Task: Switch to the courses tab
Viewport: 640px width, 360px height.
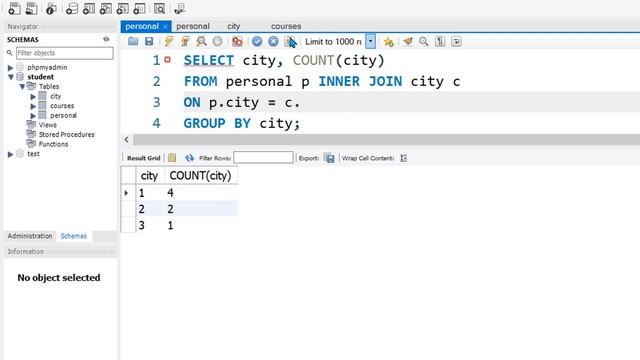Action: [286, 26]
